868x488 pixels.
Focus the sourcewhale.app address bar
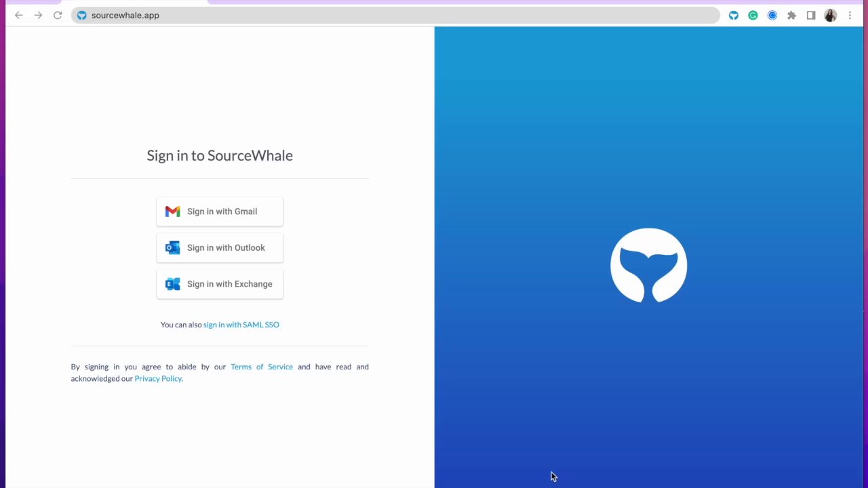[395, 15]
